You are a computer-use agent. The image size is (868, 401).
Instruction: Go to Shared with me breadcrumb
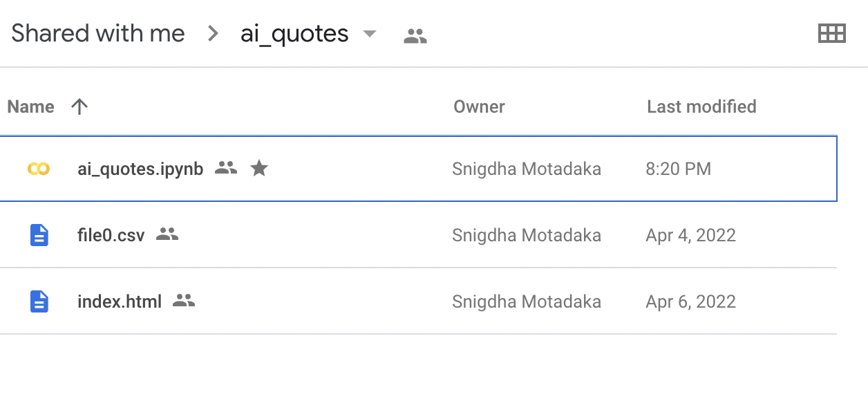click(97, 32)
